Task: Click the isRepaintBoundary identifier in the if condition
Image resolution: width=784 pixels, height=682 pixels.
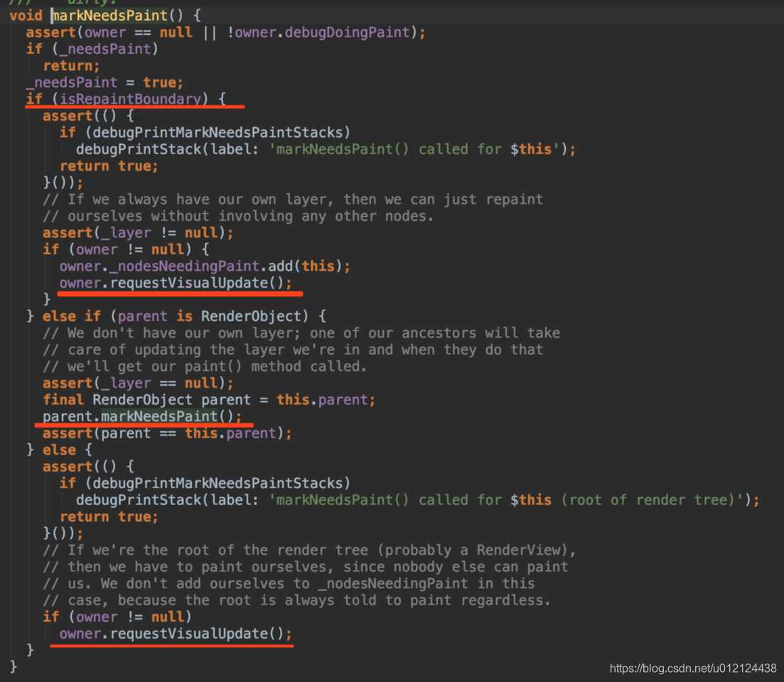Action: (x=130, y=99)
